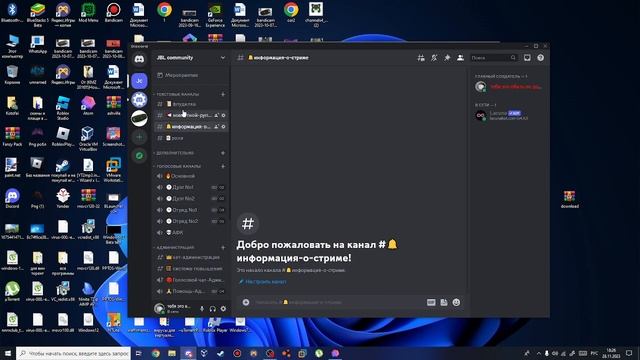Toggle the member list icon

tap(460, 58)
